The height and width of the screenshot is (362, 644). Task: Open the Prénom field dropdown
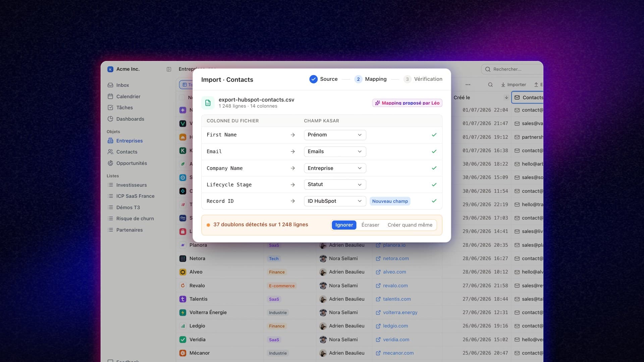(x=335, y=135)
